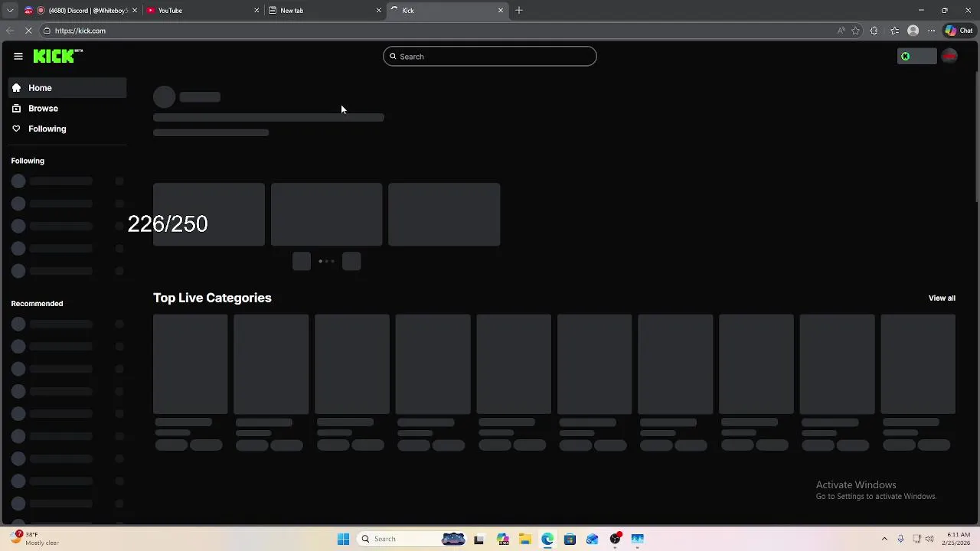980x551 pixels.
Task: Open browser extensions menu
Action: pos(874,31)
